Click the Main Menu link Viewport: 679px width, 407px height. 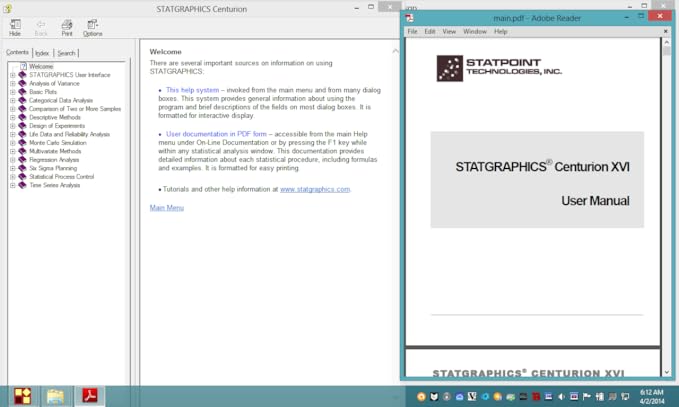tap(167, 208)
